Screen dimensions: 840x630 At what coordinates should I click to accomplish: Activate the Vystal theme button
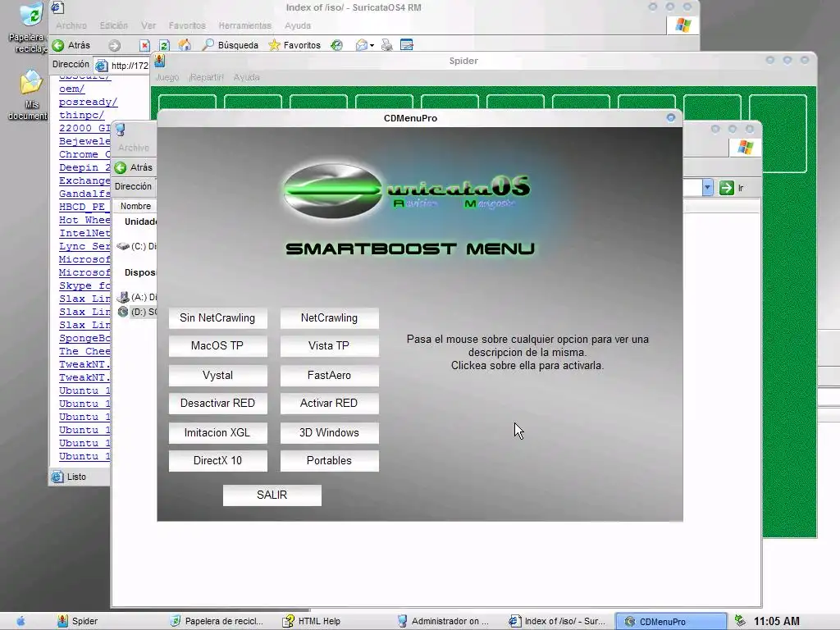(x=217, y=375)
